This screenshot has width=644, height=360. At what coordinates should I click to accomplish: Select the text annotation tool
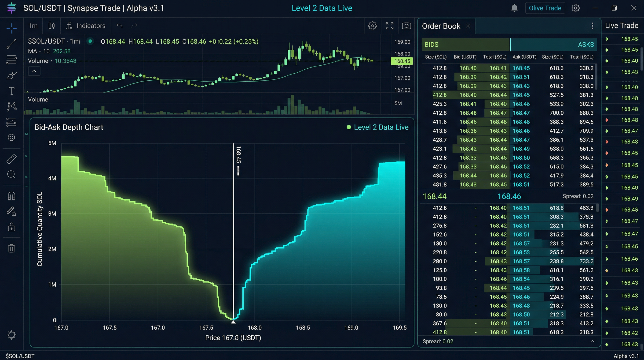point(11,91)
